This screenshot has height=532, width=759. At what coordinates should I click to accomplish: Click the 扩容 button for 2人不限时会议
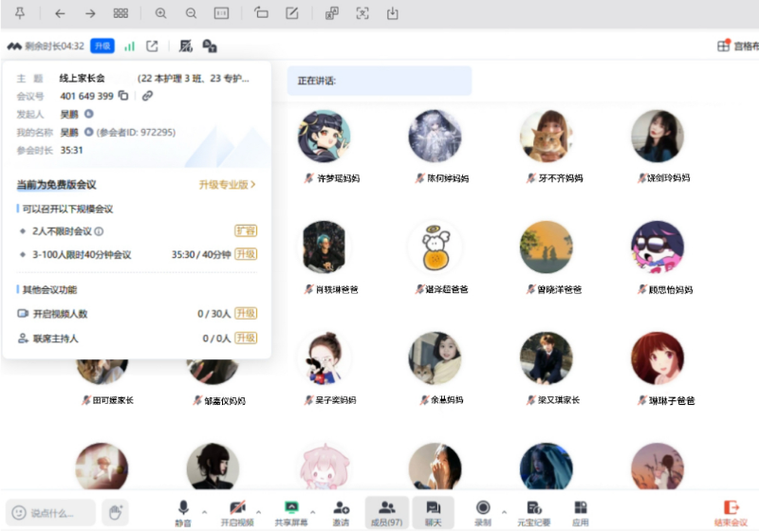(x=246, y=230)
